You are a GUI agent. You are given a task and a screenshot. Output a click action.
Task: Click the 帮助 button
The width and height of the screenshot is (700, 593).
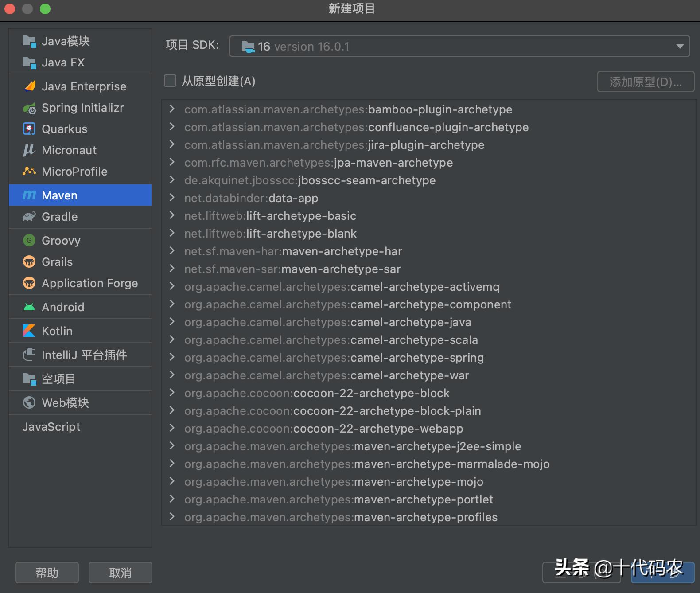click(x=47, y=573)
